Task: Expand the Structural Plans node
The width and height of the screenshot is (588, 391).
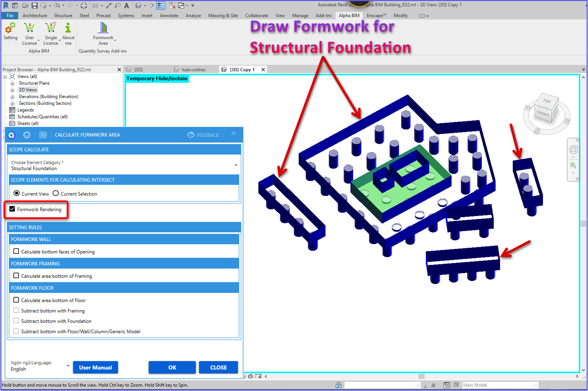Action: [x=12, y=83]
